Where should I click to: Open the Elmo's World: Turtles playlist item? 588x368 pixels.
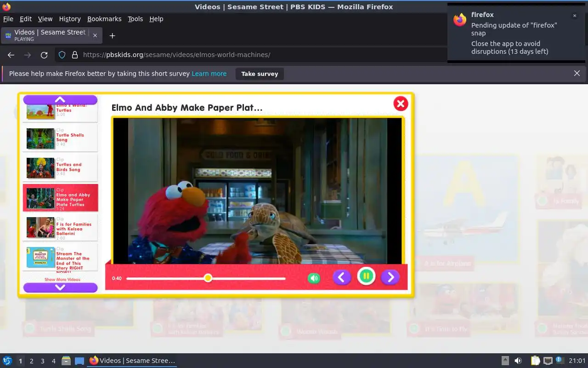tap(60, 112)
